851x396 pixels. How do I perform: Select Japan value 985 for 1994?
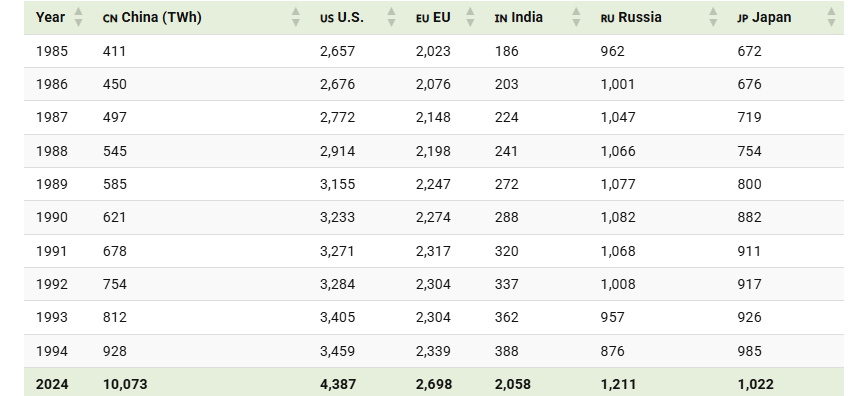click(x=750, y=351)
